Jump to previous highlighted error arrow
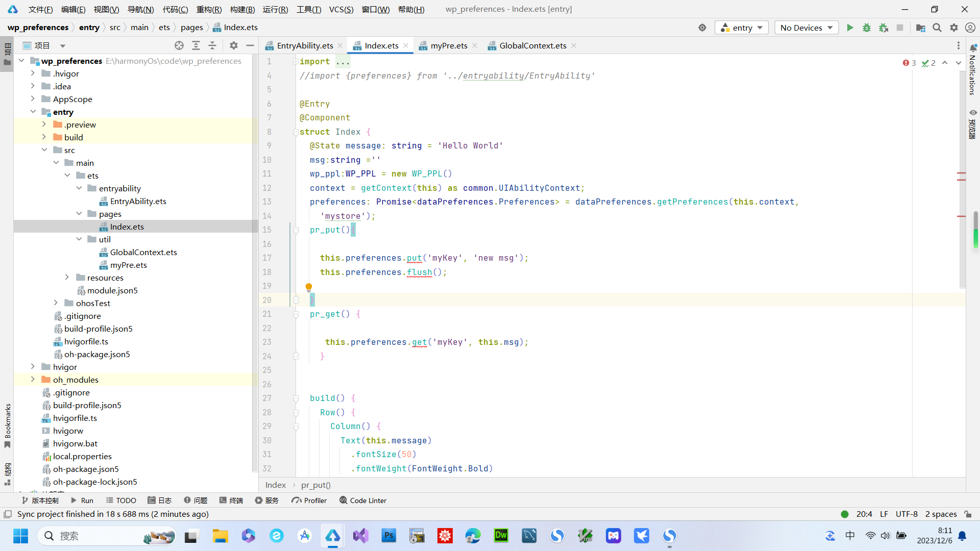The image size is (980, 551). (x=945, y=63)
